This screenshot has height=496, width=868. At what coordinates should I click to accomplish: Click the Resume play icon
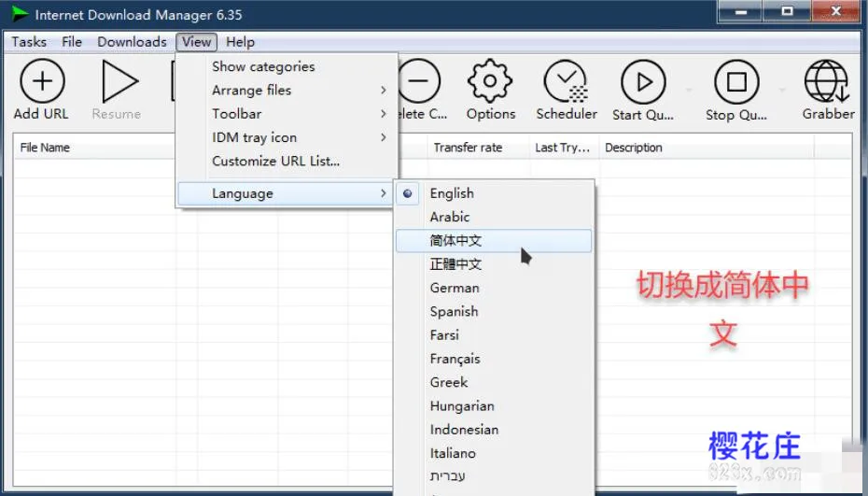(119, 81)
